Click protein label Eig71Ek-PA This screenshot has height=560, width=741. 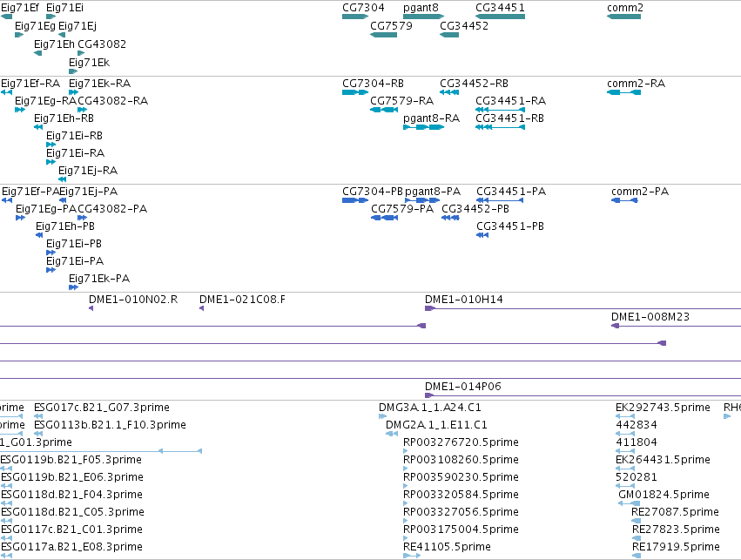coord(98,279)
